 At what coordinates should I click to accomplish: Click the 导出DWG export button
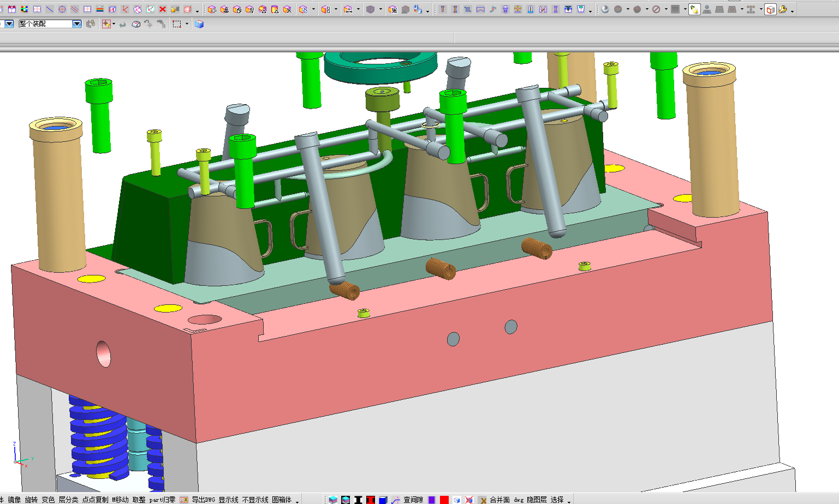point(203,500)
